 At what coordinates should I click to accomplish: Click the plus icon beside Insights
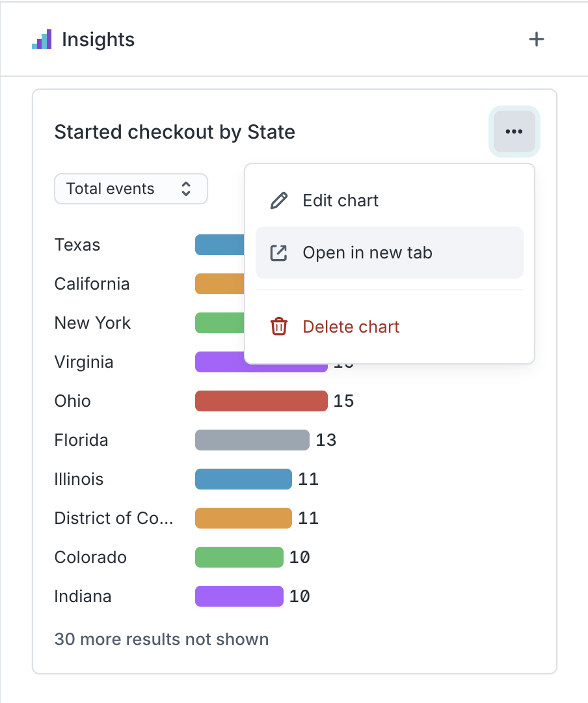coord(536,40)
